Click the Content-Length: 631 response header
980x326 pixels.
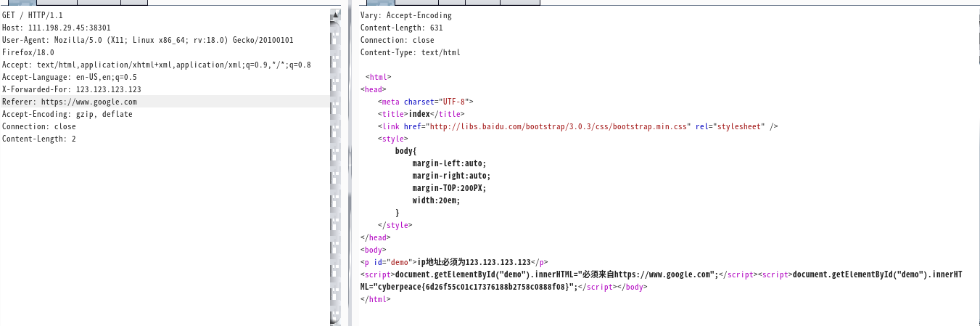point(401,28)
